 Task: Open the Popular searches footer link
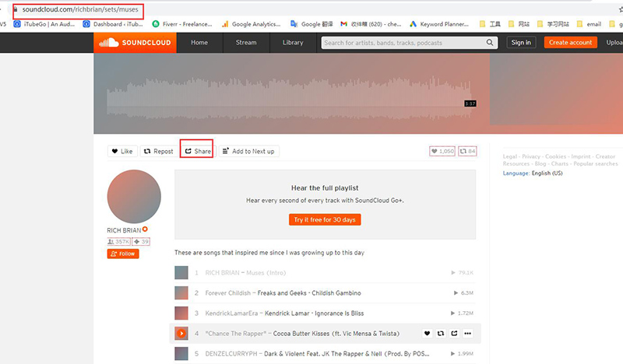(596, 163)
